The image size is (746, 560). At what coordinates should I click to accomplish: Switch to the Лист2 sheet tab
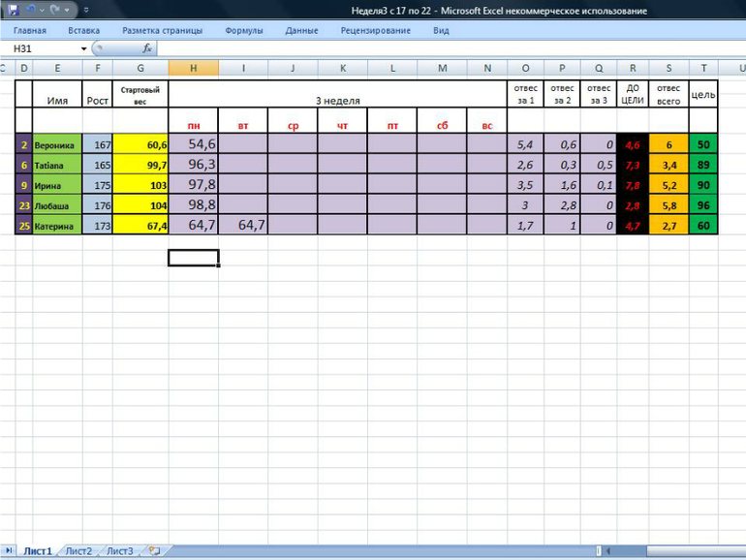coord(78,550)
